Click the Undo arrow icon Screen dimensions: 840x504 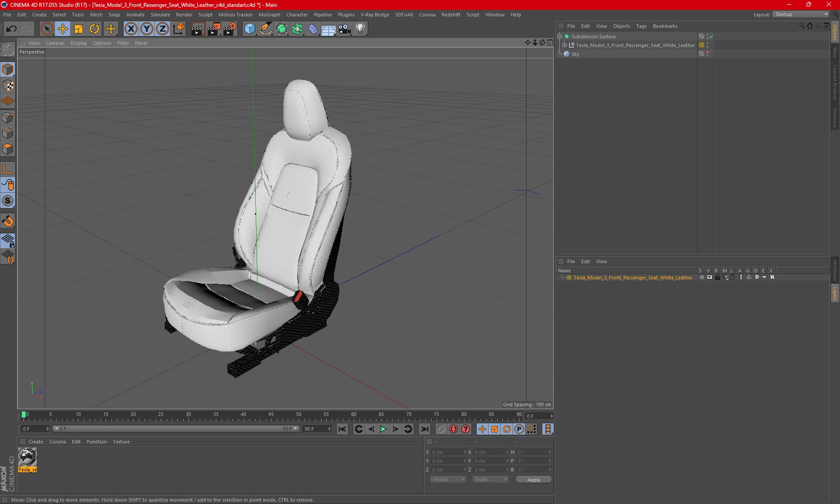(x=11, y=29)
